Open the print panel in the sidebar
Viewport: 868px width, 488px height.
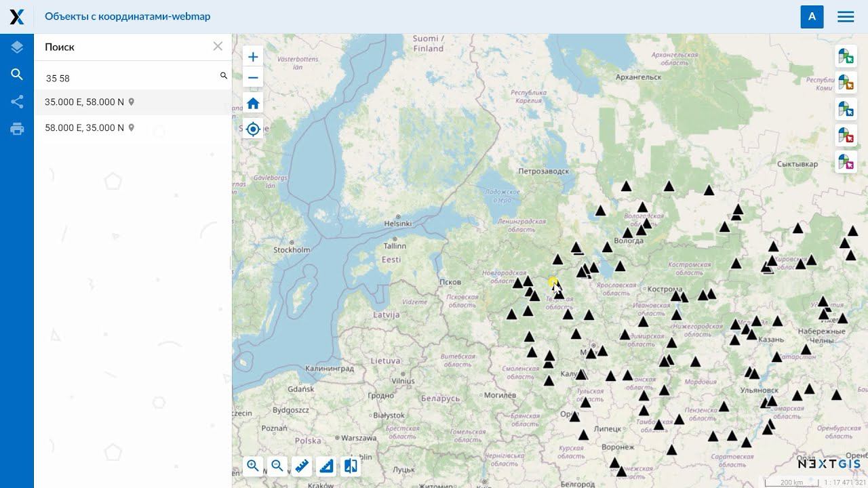click(x=17, y=129)
